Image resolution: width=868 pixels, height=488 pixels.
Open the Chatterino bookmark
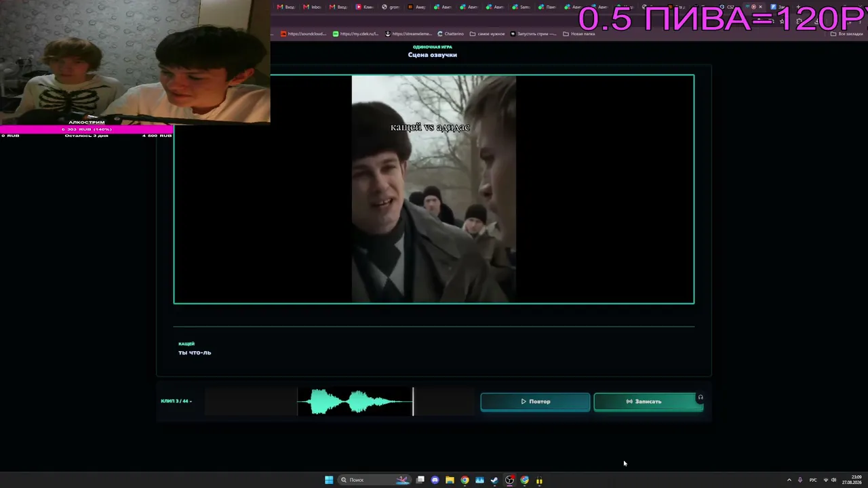coord(450,34)
